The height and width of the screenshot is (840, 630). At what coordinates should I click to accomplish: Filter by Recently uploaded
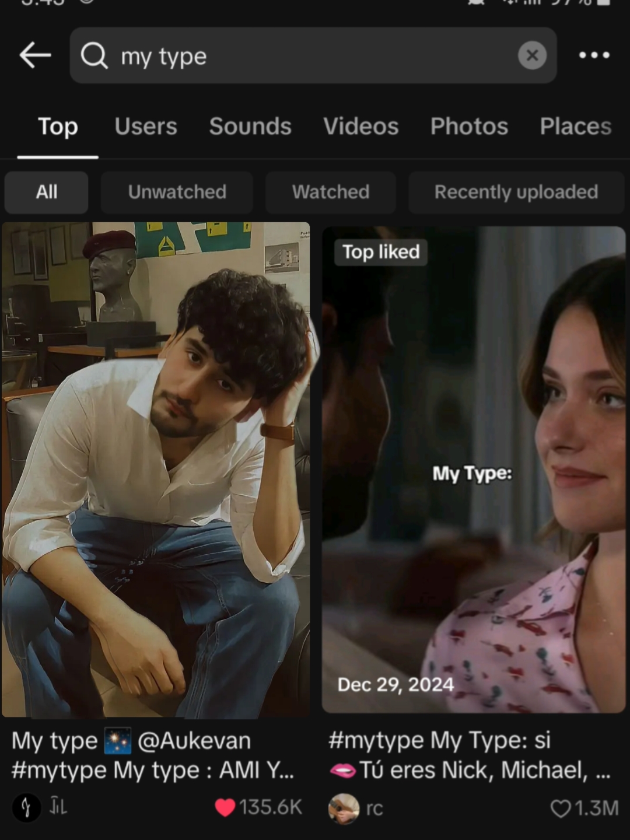click(x=516, y=192)
